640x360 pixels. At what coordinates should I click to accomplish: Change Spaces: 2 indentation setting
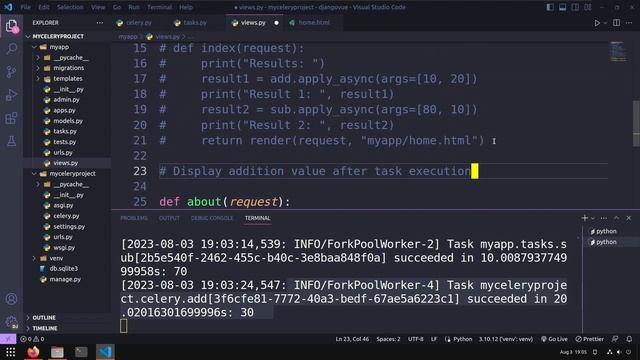pos(388,339)
